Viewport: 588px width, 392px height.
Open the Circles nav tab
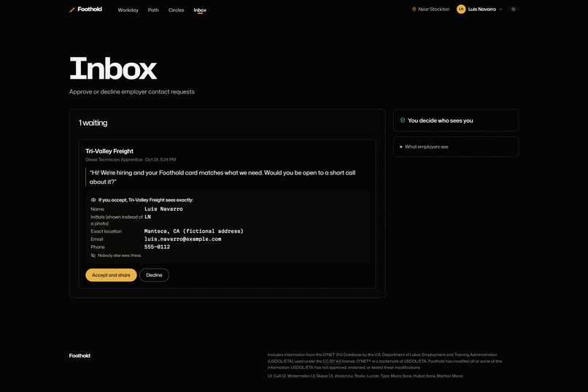pyautogui.click(x=177, y=10)
